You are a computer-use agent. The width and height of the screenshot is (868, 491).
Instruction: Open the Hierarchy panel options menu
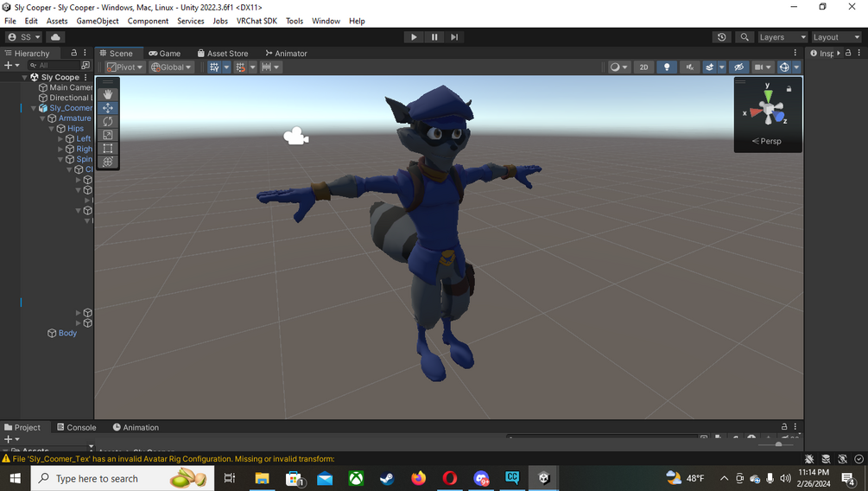coord(85,53)
